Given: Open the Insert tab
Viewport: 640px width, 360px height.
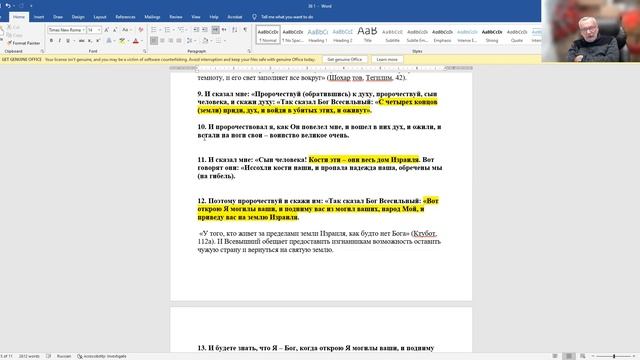Looking at the screenshot, I should tap(39, 17).
